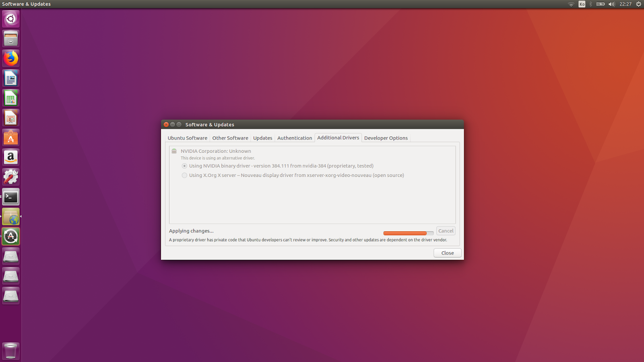Launch LibreOffice Impress presentation app
Image resolution: width=644 pixels, height=362 pixels.
click(x=11, y=118)
